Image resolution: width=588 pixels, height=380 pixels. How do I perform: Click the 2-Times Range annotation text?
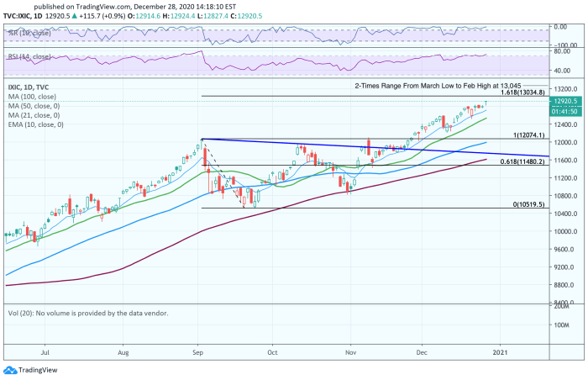click(x=438, y=86)
